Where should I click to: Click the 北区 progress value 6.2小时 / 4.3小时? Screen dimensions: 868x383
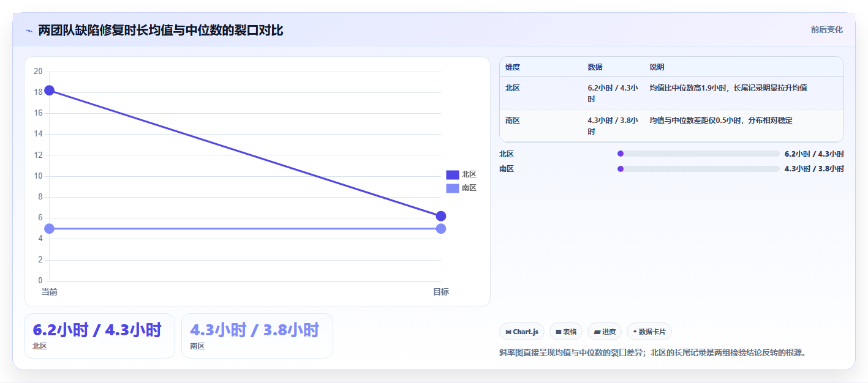(x=814, y=154)
